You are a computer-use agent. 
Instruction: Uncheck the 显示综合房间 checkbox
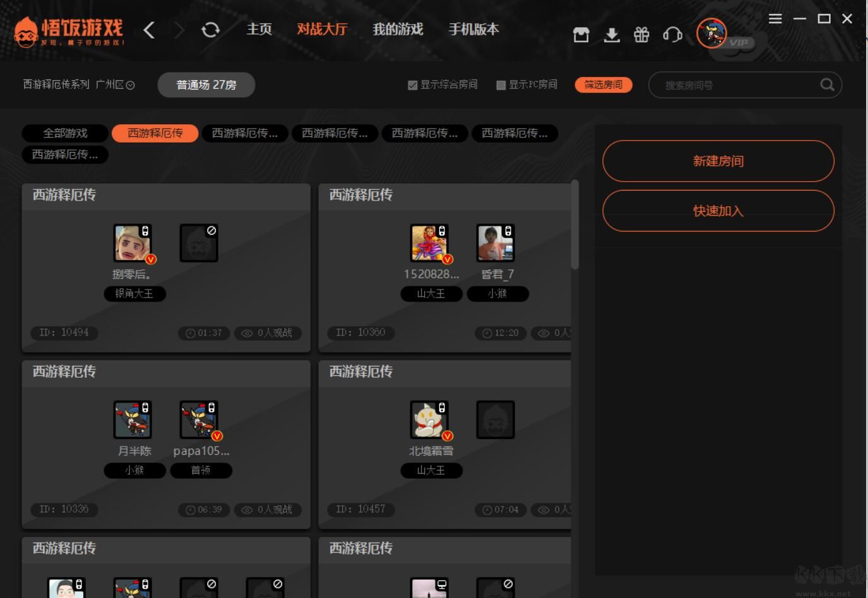click(x=413, y=85)
